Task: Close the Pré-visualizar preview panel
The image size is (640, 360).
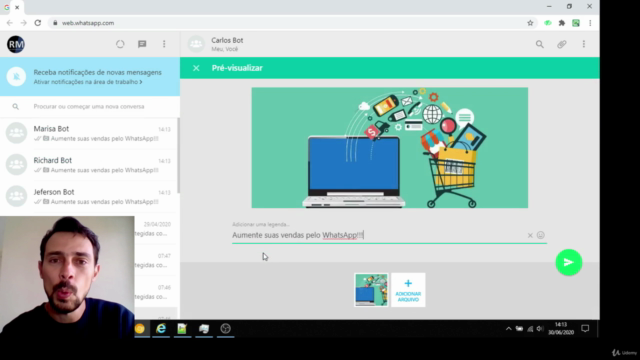Action: coord(196,68)
